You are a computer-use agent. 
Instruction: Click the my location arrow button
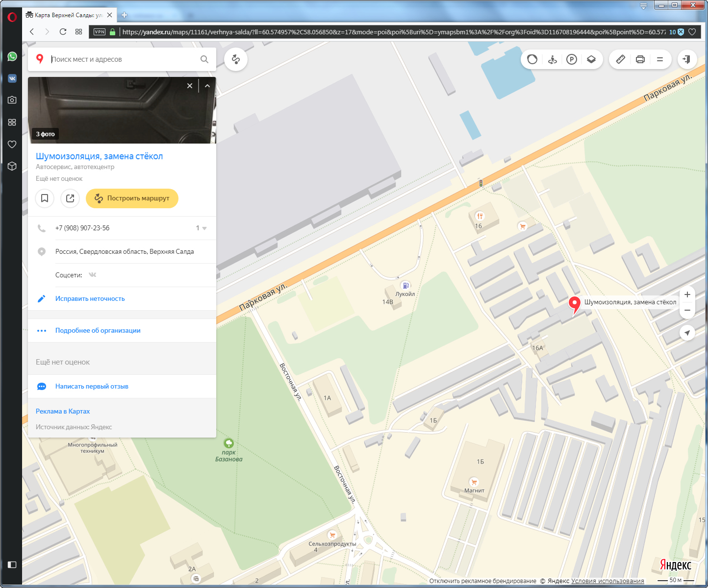click(687, 333)
